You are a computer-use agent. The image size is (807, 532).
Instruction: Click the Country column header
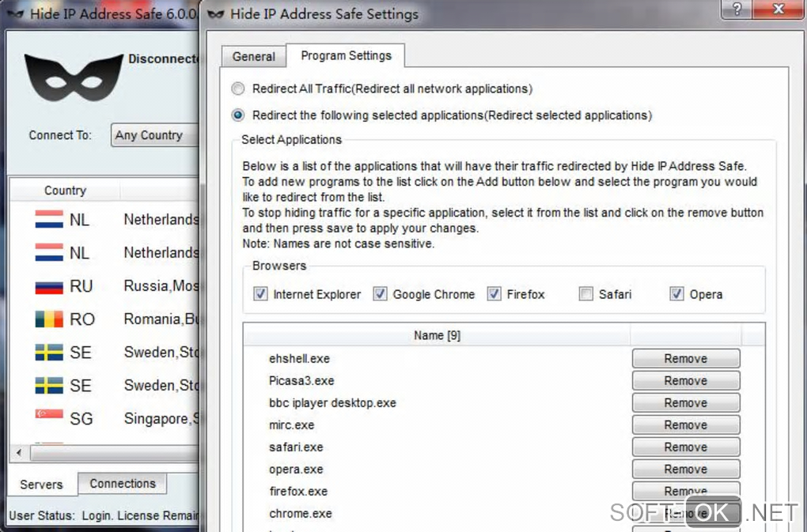[x=65, y=191]
